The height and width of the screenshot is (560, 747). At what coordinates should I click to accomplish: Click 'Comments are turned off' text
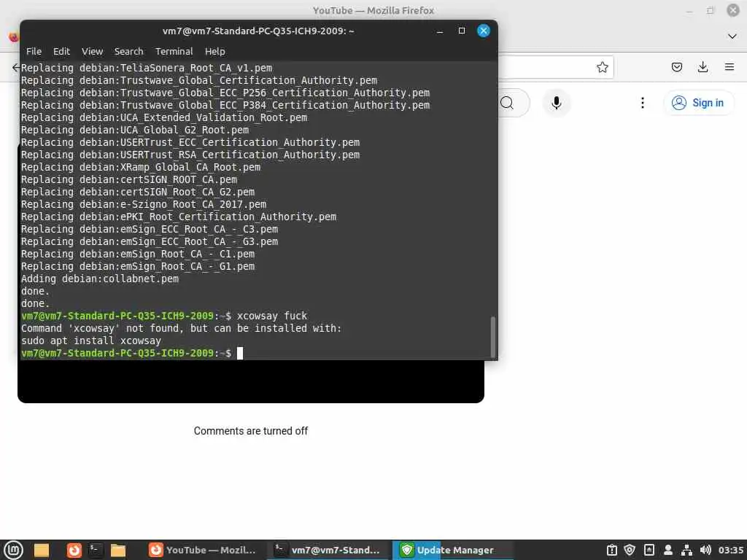click(251, 431)
